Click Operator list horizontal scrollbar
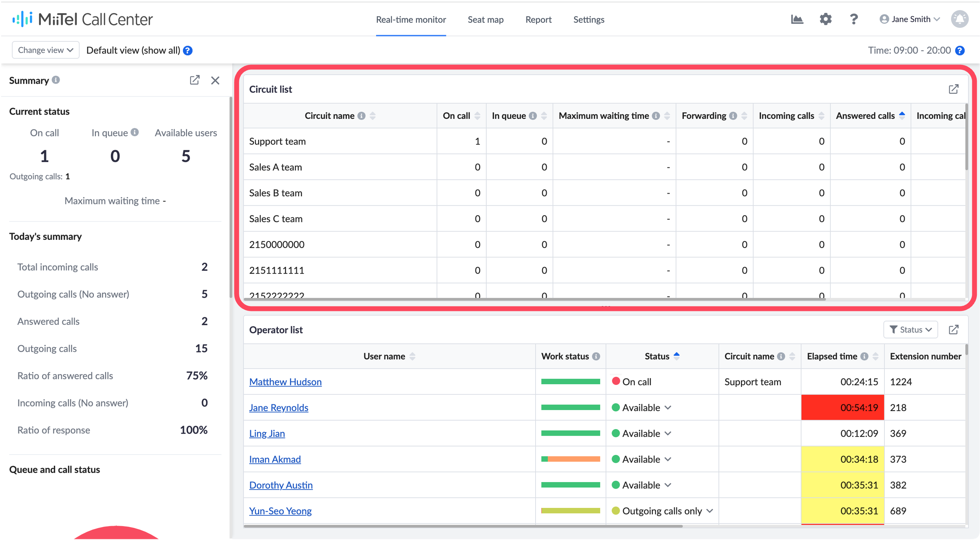The height and width of the screenshot is (540, 980). coord(463,526)
